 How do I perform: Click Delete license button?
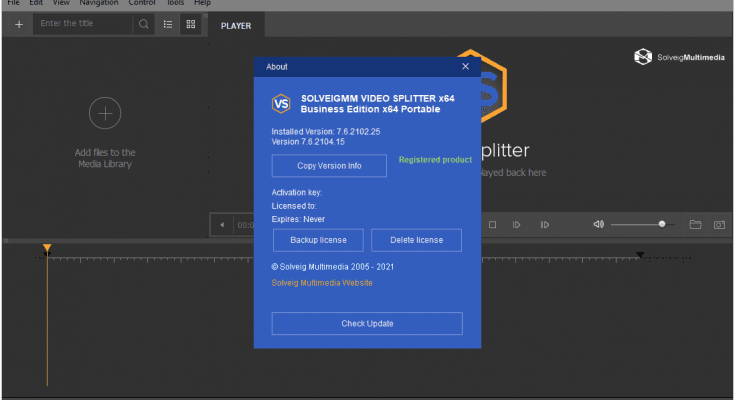coord(416,240)
